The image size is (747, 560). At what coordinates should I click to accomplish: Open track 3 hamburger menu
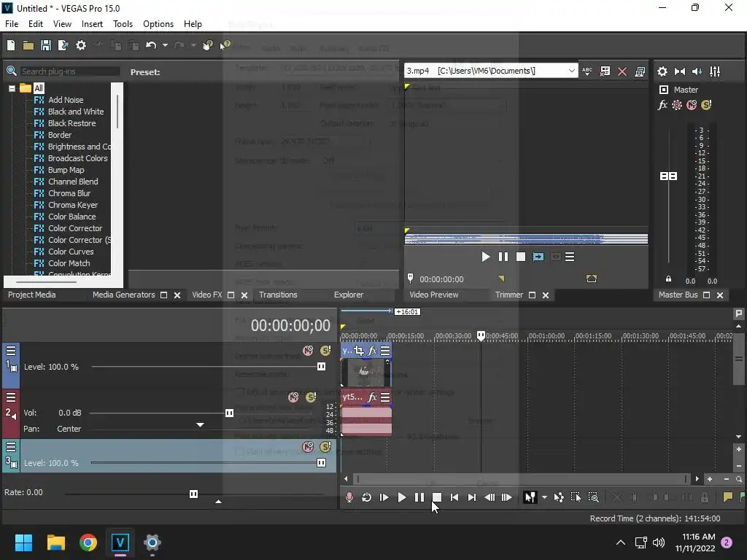tap(11, 447)
